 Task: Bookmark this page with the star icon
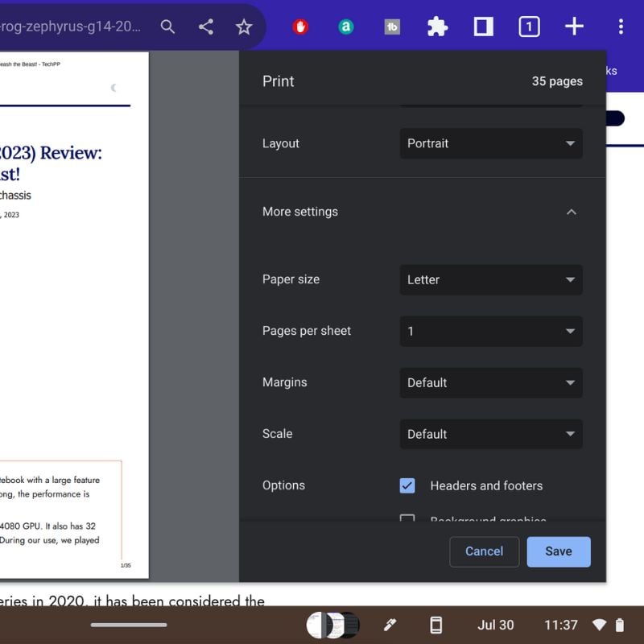(x=243, y=26)
